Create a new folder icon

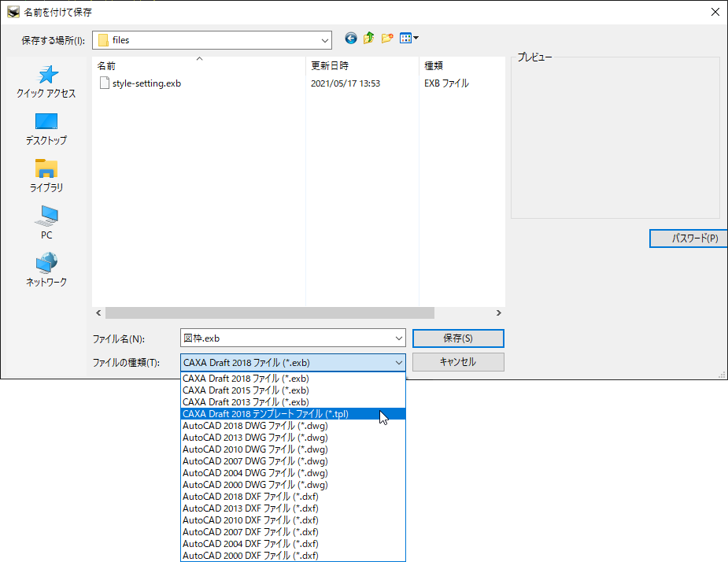[x=387, y=39]
